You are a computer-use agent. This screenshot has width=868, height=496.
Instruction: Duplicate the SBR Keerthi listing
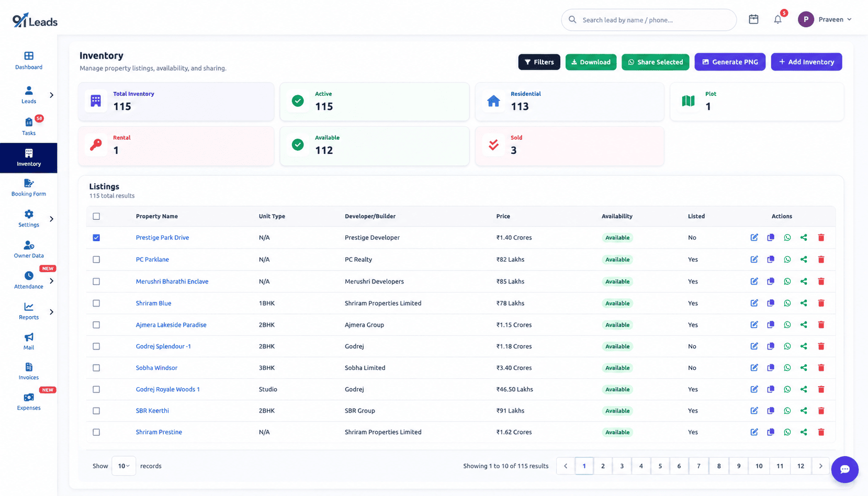tap(771, 411)
